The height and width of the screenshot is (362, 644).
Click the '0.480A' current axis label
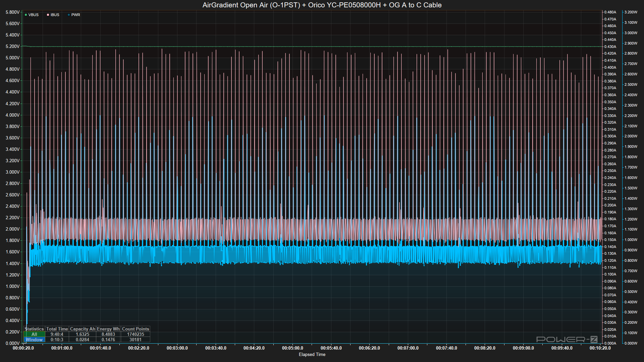pos(610,12)
